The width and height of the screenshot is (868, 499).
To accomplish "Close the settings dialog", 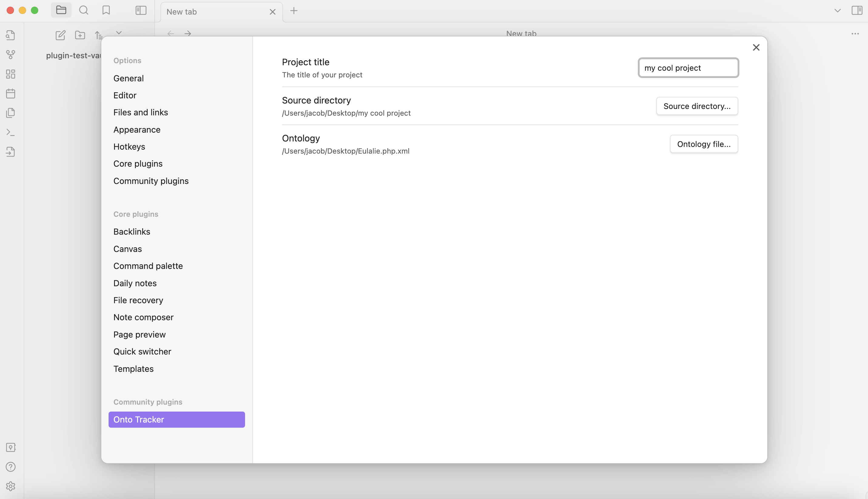I will 756,47.
